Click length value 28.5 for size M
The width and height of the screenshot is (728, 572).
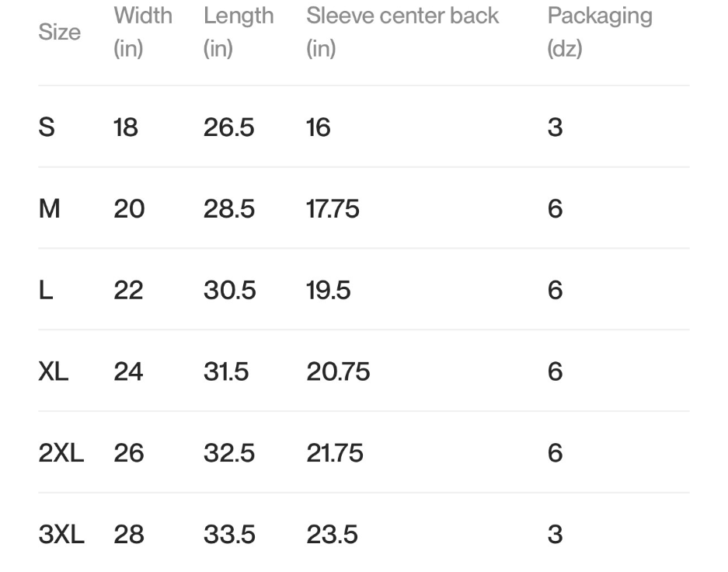[229, 208]
